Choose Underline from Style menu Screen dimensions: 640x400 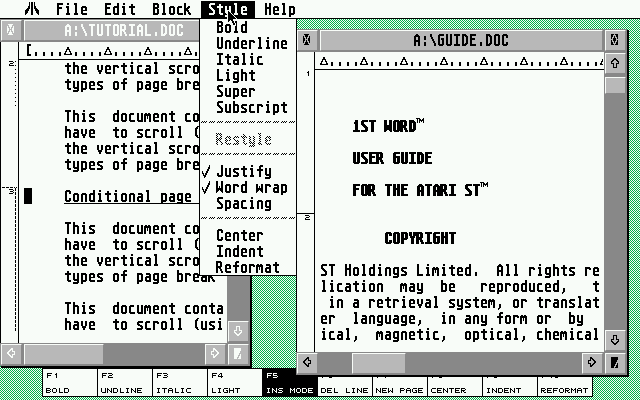tap(248, 43)
